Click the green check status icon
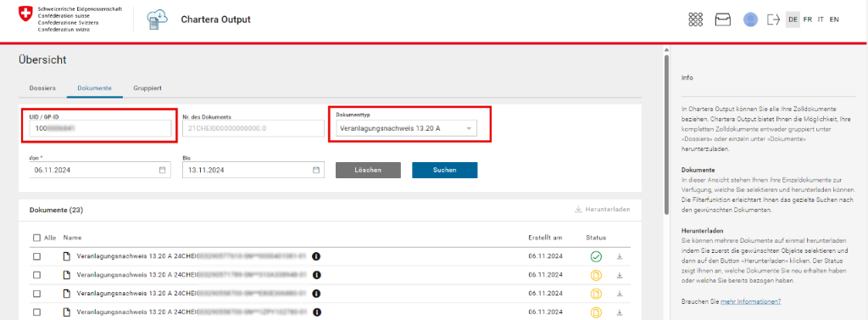 [596, 257]
